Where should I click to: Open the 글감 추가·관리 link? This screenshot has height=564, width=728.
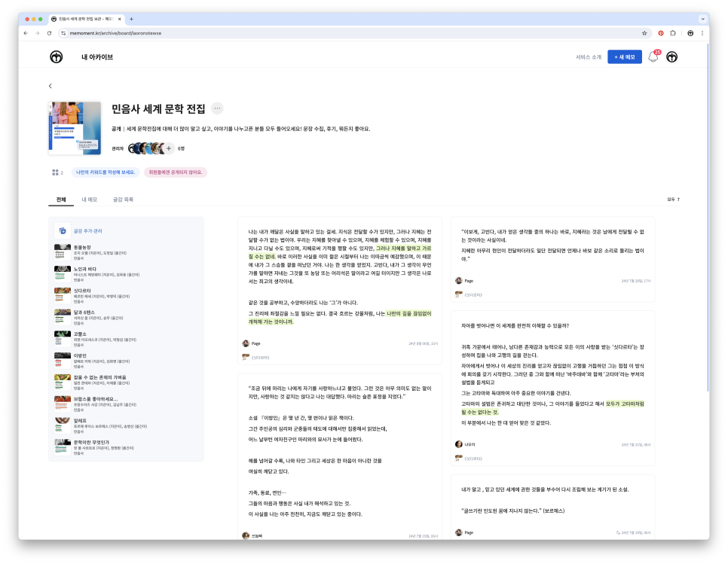pyautogui.click(x=87, y=231)
